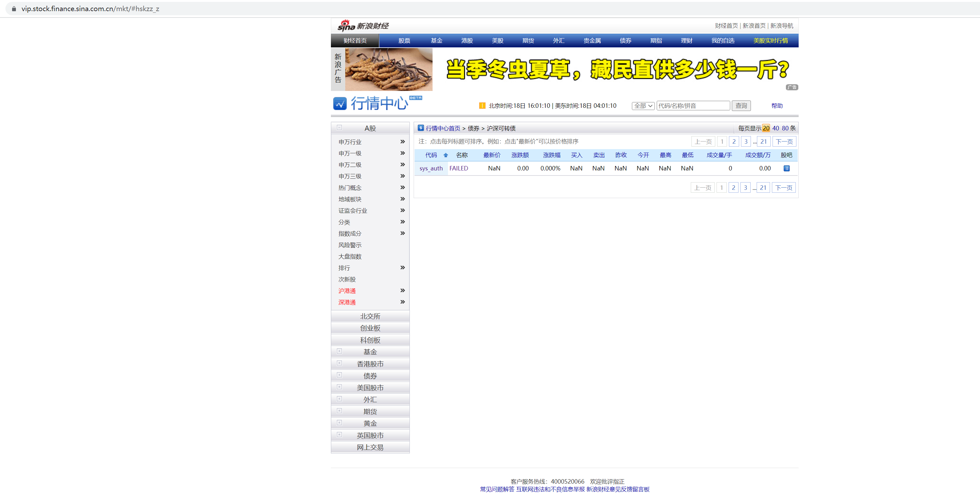This screenshot has width=980, height=497.
Task: Set page size to 40 rows
Action: click(775, 128)
